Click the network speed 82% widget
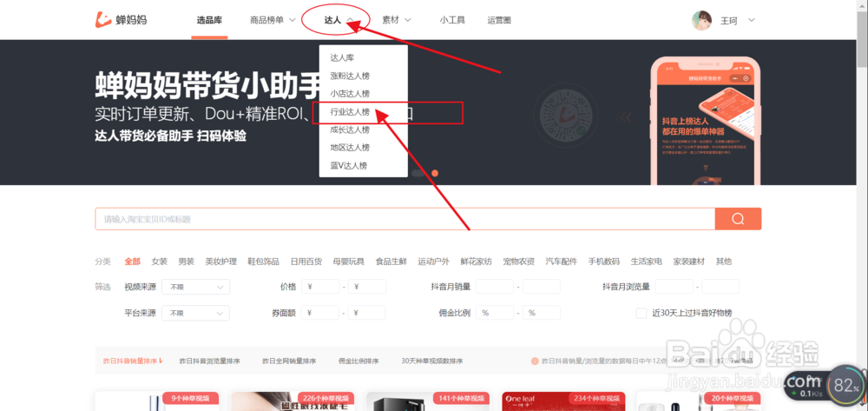Screen dimensions: 868x411 coord(845,384)
